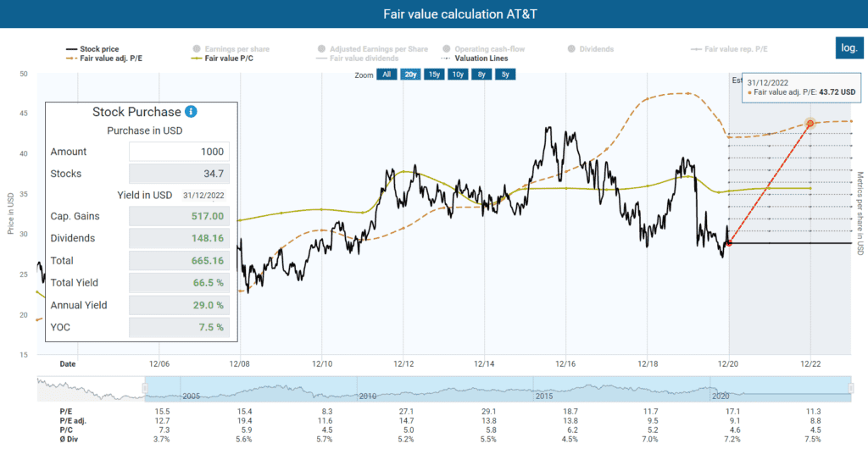Click the red marker at 12/20 price
Screen dimensions: 868x449
pyautogui.click(x=729, y=243)
